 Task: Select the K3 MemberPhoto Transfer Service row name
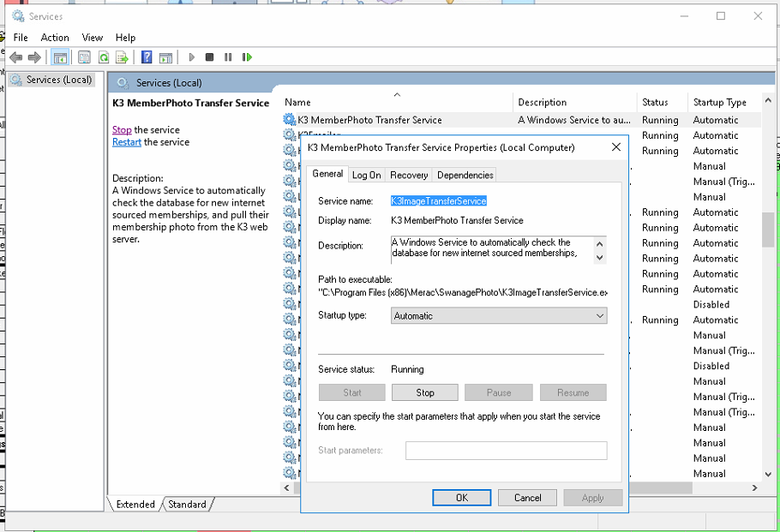[x=369, y=120]
